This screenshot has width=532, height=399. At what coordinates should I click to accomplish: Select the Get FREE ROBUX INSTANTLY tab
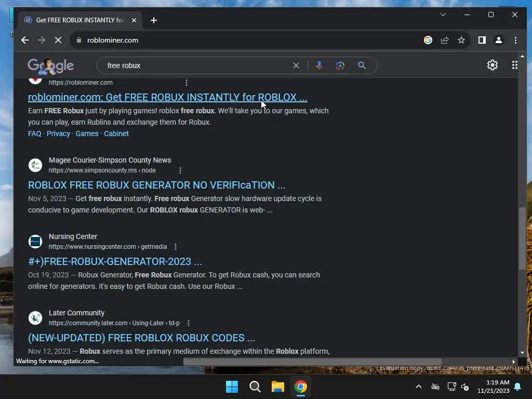[79, 20]
